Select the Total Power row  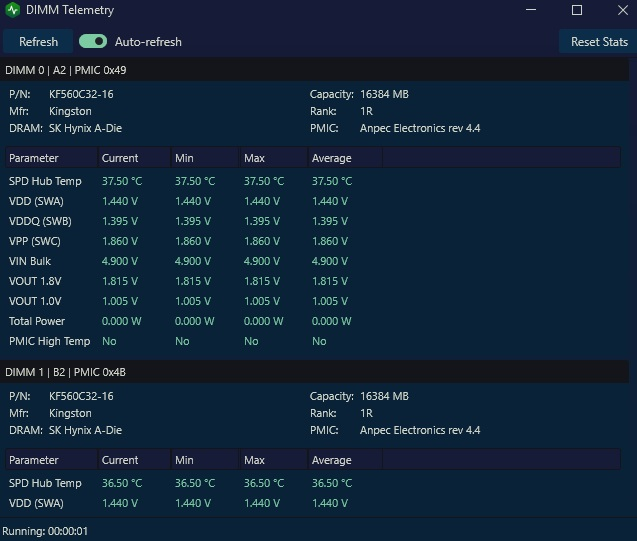coord(313,321)
